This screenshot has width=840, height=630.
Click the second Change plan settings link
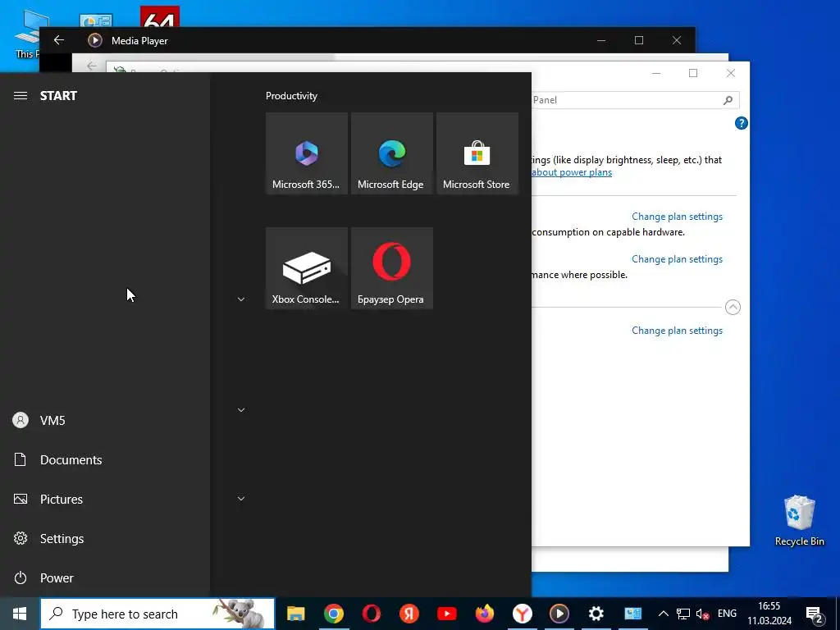677,259
